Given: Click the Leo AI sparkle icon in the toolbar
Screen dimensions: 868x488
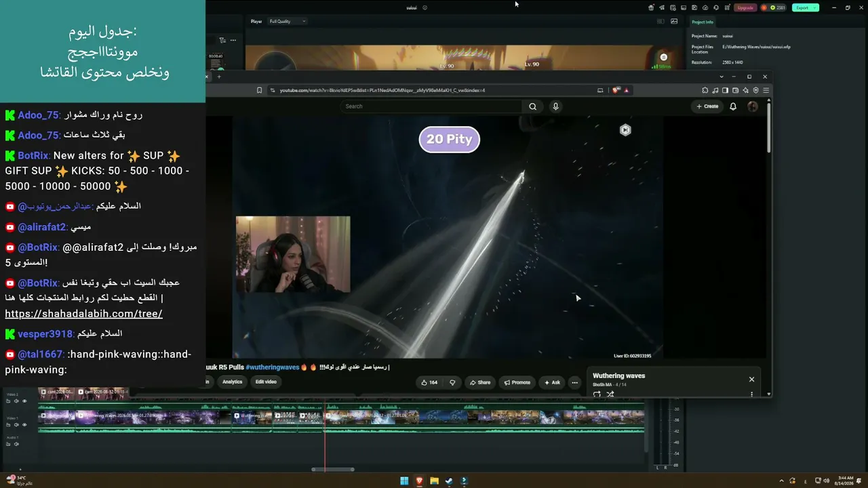Looking at the screenshot, I should pyautogui.click(x=745, y=90).
